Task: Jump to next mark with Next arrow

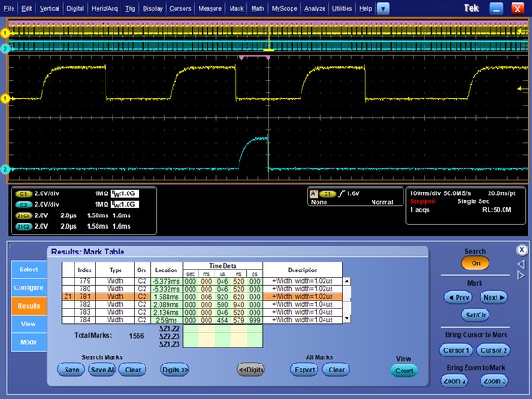Action: pos(495,298)
